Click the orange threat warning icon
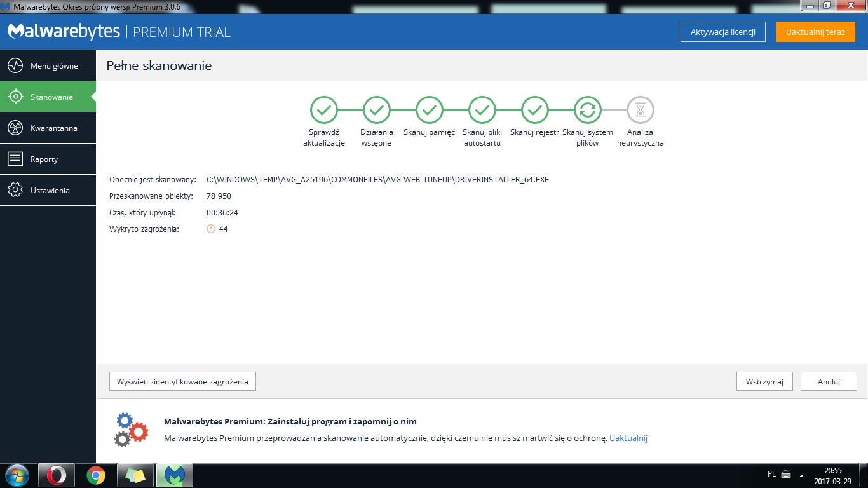 click(211, 229)
